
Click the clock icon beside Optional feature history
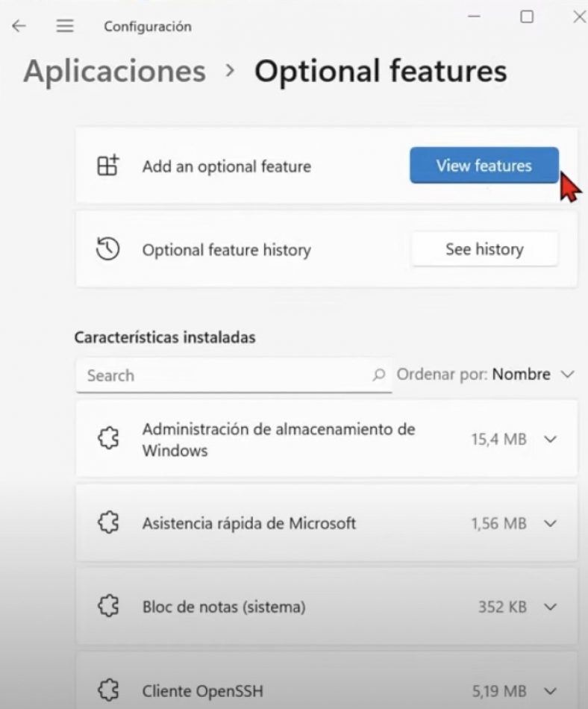click(109, 249)
